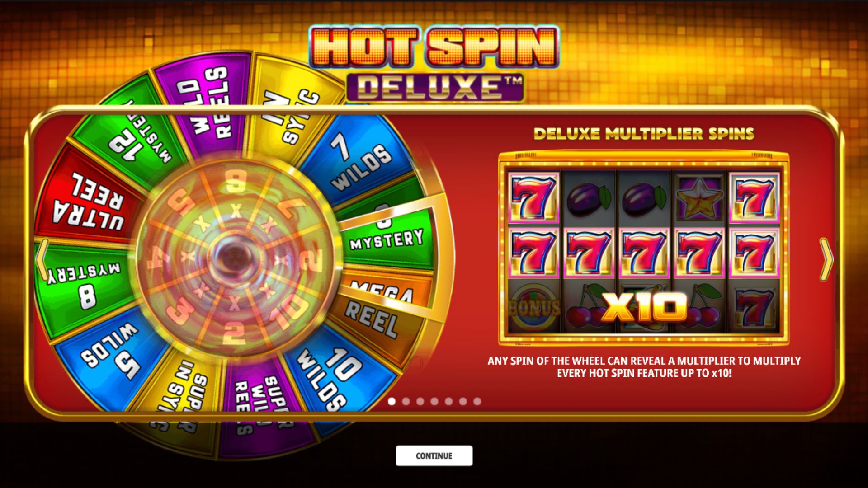Jump to the last pagination dot
This screenshot has height=488, width=868.
[x=477, y=401]
